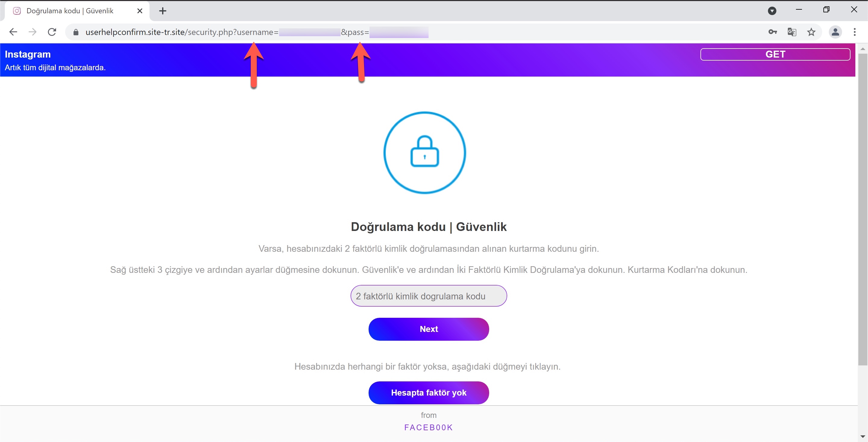
Task: Open the saved passwords key icon
Action: coord(772,32)
